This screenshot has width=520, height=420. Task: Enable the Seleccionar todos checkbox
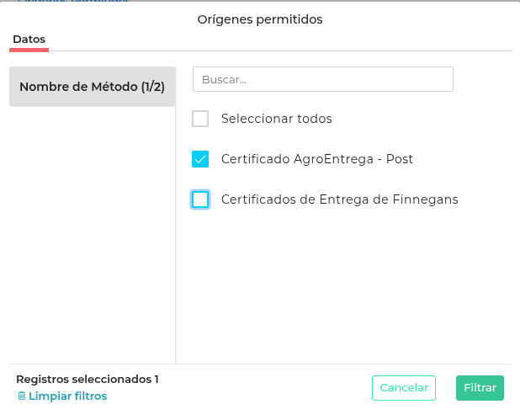click(x=200, y=119)
